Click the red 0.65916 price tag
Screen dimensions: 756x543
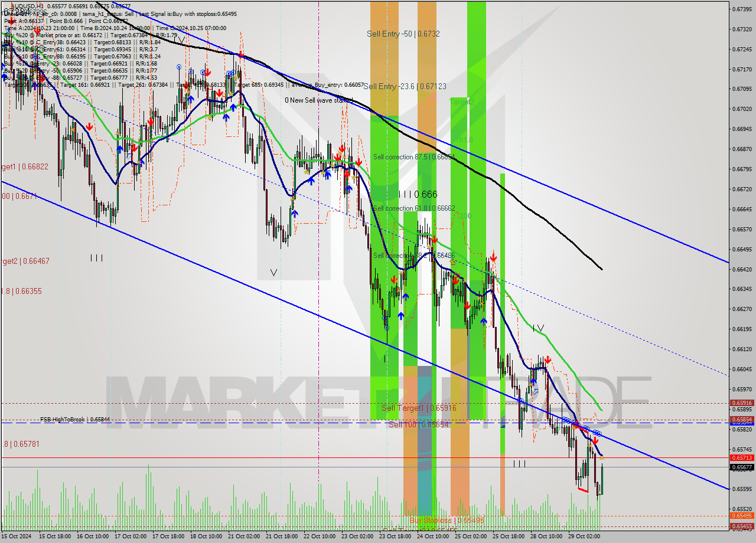click(742, 403)
